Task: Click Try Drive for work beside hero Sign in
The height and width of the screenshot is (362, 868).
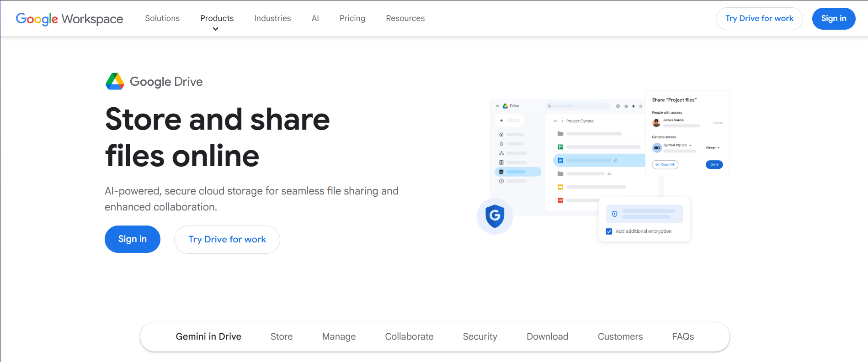Action: 227,240
